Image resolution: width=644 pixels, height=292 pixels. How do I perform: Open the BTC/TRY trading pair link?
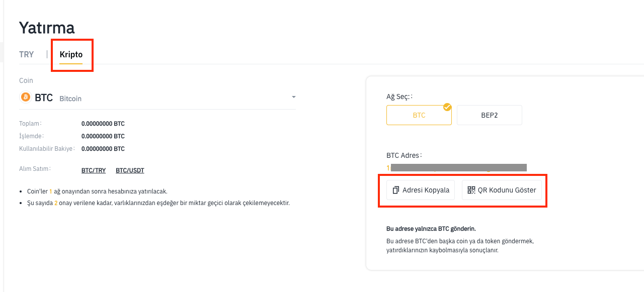(x=94, y=170)
